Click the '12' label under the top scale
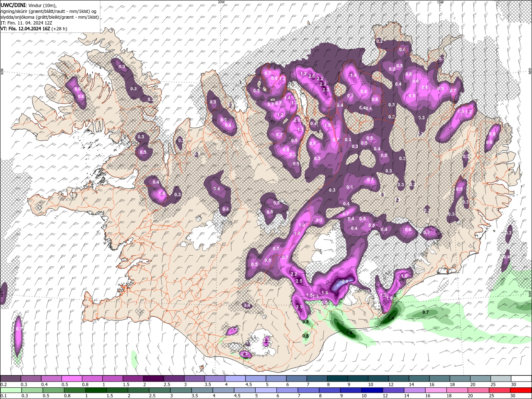 click(x=390, y=384)
